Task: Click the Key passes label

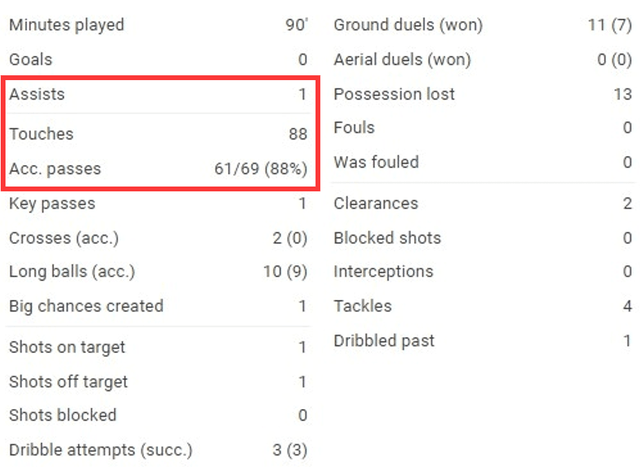Action: coord(52,204)
